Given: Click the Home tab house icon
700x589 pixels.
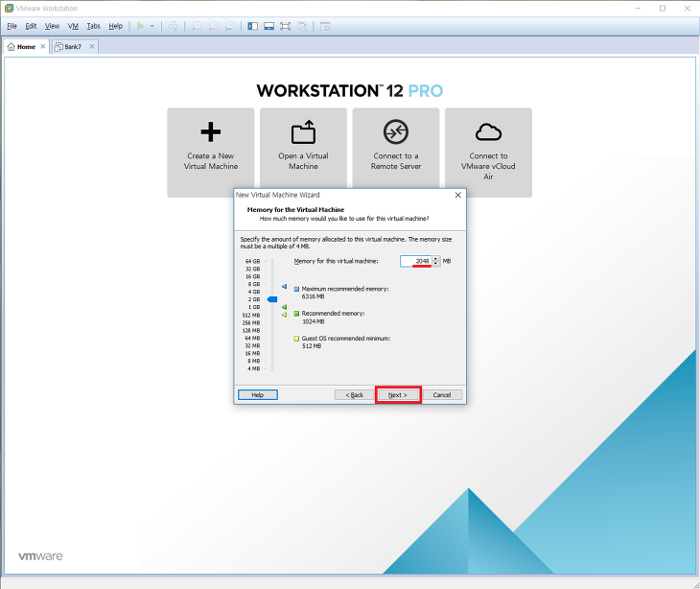Looking at the screenshot, I should pos(12,46).
